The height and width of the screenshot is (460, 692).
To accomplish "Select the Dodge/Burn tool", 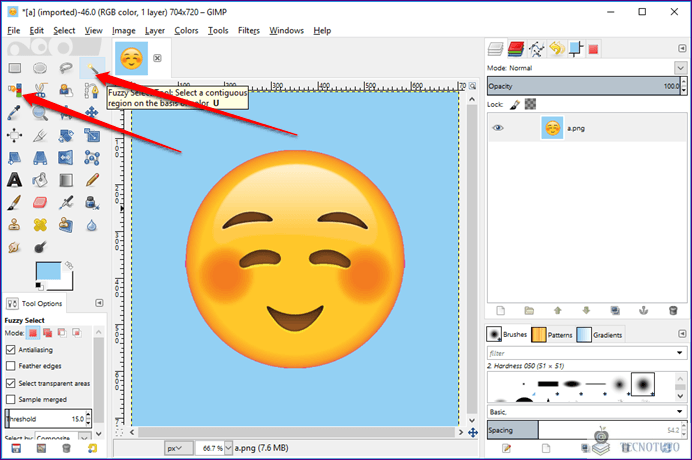I will [x=40, y=247].
